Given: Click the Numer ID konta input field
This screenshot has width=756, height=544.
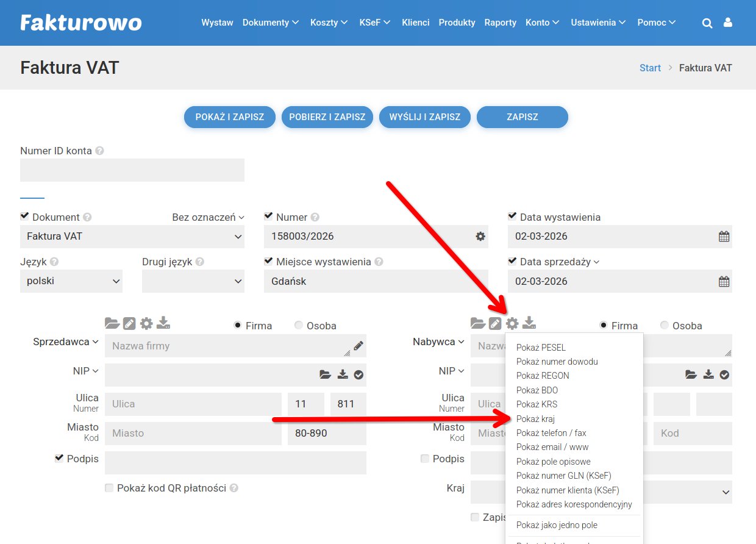Looking at the screenshot, I should [132, 170].
